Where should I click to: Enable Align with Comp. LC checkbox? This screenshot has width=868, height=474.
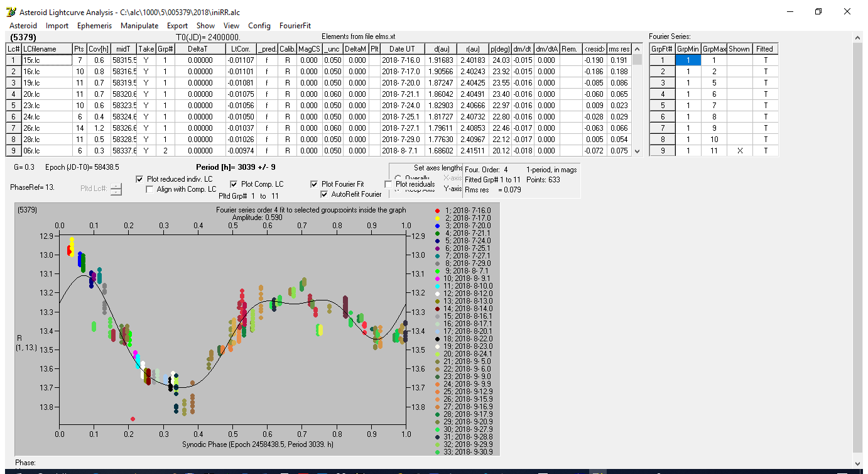click(149, 189)
